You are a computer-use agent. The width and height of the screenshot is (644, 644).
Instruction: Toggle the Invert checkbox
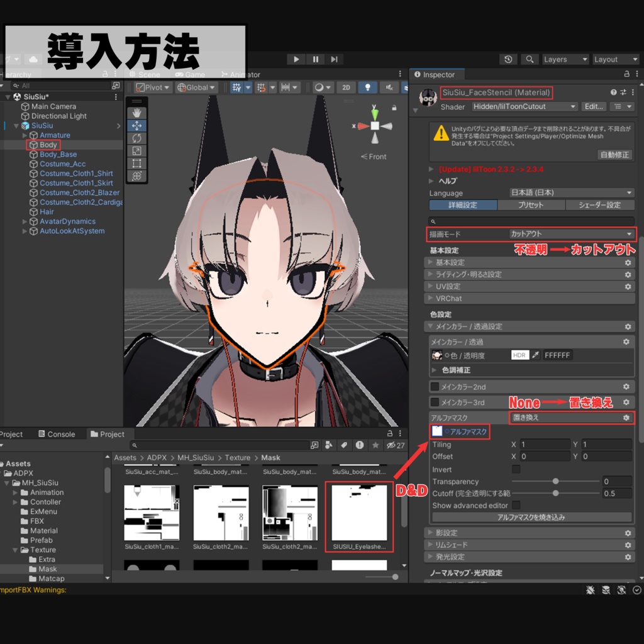(516, 469)
